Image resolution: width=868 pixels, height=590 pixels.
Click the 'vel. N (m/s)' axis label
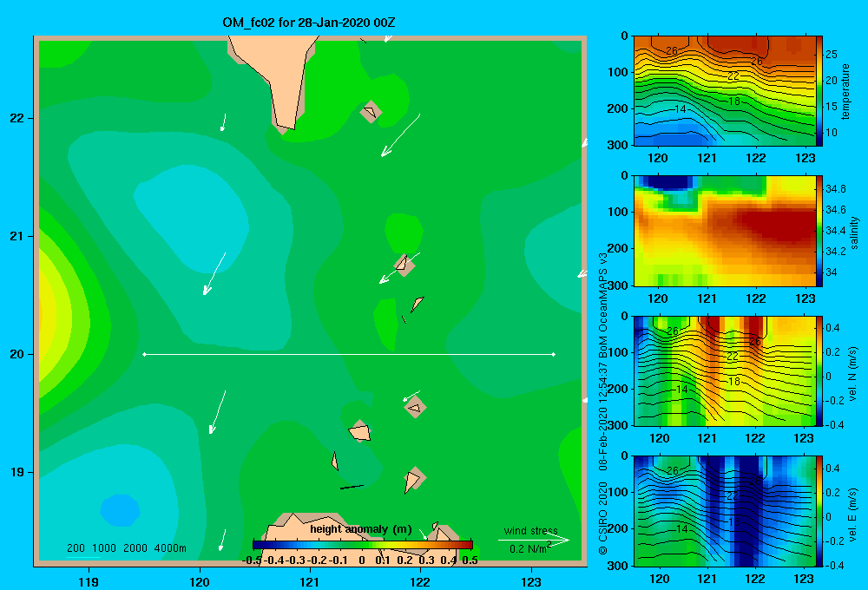click(853, 374)
